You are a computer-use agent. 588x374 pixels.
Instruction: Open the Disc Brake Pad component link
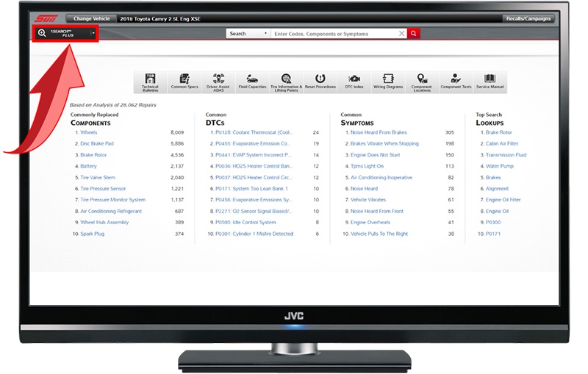pyautogui.click(x=97, y=144)
